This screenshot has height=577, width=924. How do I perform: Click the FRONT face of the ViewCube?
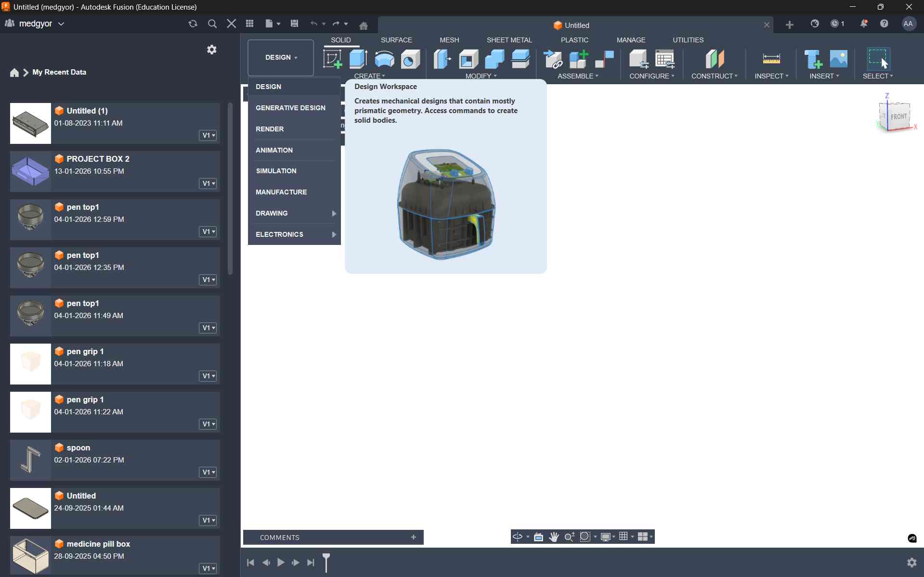[898, 116]
